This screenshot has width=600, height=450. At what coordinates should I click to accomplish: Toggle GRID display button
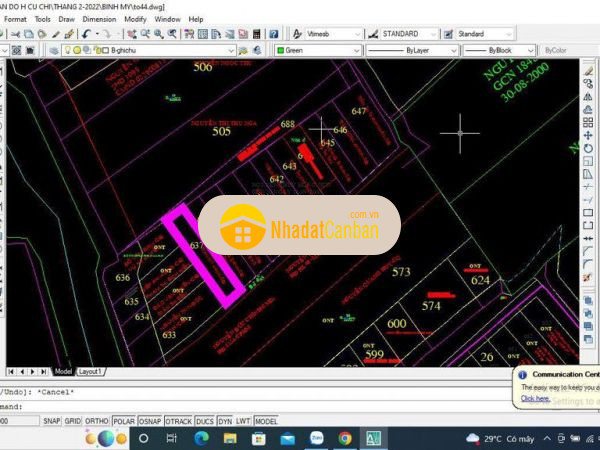point(73,422)
